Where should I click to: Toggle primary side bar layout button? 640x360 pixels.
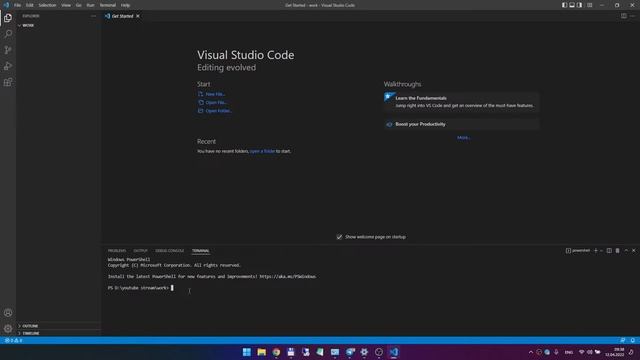[x=564, y=5]
